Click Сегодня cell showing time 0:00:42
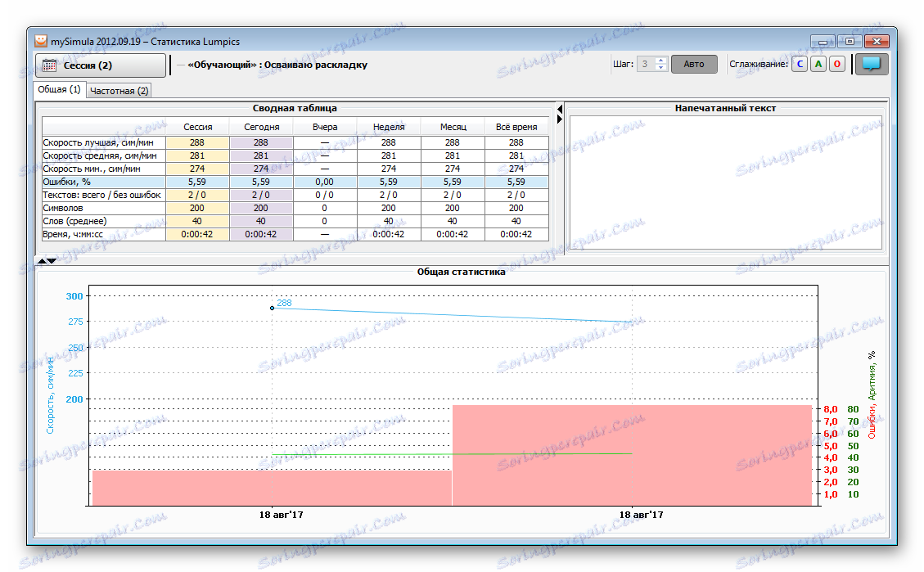Image resolution: width=924 pixels, height=572 pixels. 261,234
